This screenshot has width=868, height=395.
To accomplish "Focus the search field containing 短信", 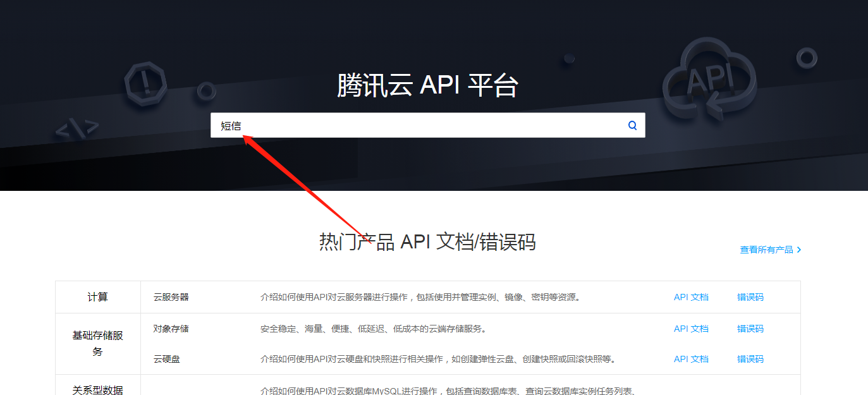I will click(427, 125).
